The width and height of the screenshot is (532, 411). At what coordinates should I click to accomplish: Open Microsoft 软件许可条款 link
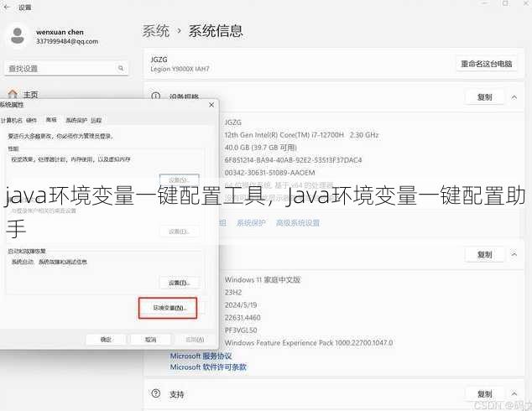pyautogui.click(x=208, y=367)
